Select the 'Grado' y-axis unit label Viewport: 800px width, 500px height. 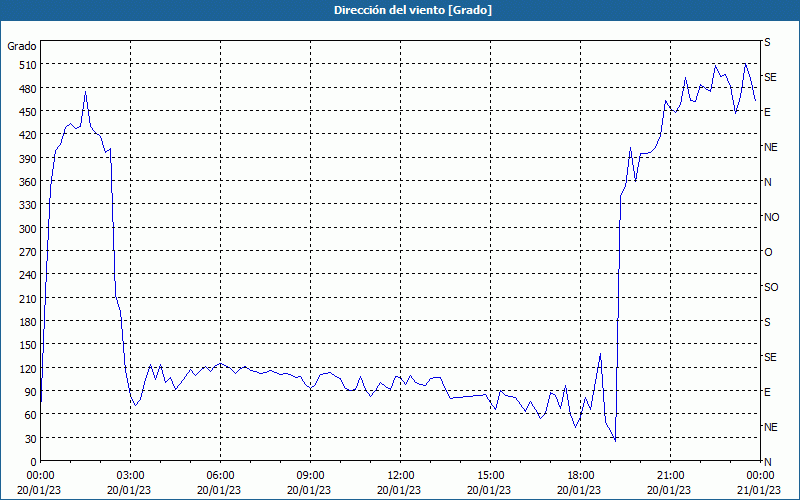pos(22,46)
